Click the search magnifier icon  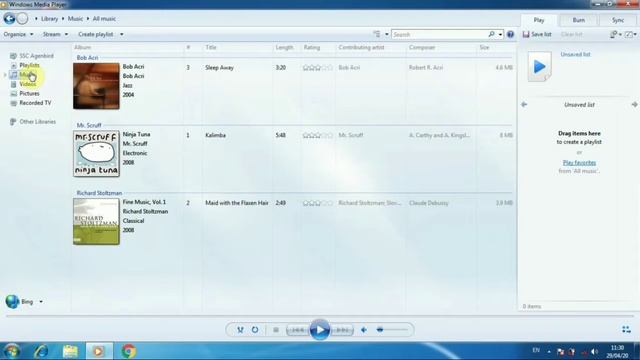(x=491, y=34)
